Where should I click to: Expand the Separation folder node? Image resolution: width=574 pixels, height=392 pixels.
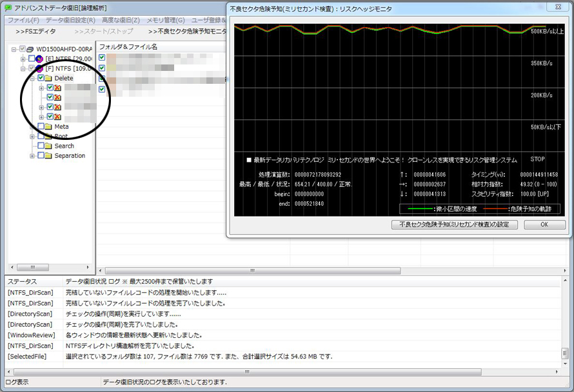[32, 156]
